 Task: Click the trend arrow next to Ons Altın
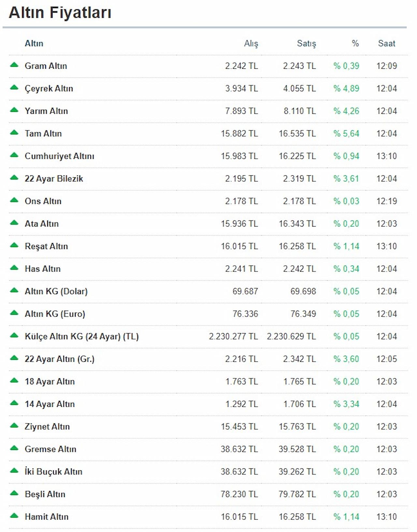(x=14, y=200)
